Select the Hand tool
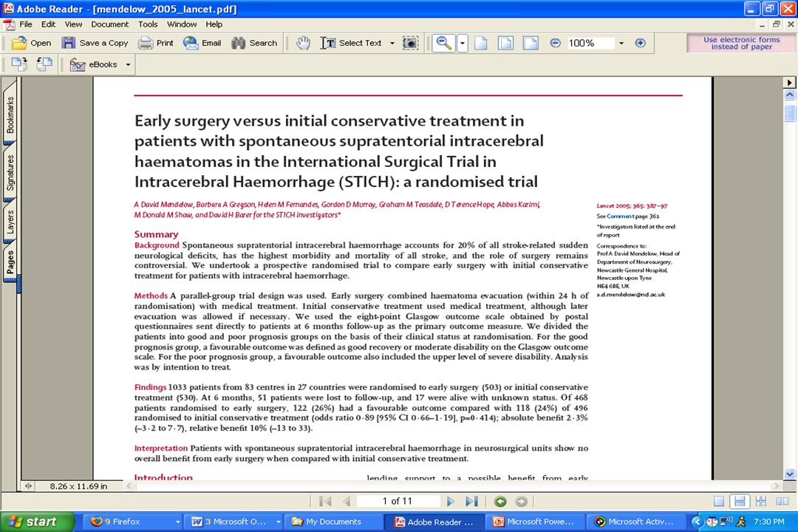 [x=304, y=44]
